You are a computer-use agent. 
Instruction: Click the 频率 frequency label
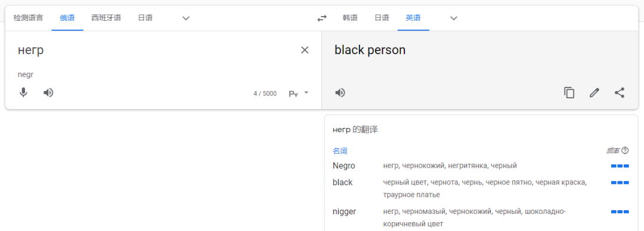click(x=613, y=151)
